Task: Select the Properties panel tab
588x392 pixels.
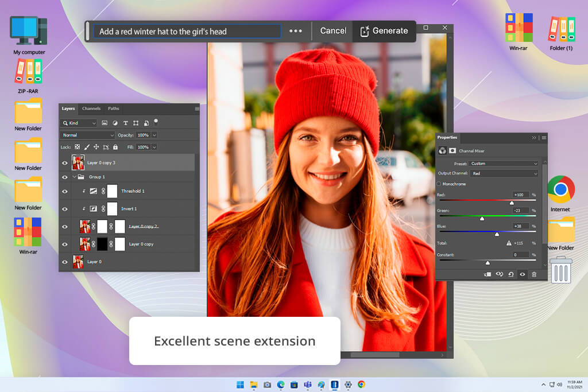Action: (x=447, y=138)
